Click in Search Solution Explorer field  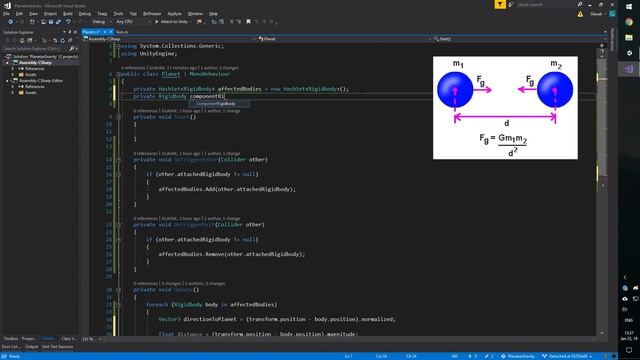pos(36,49)
